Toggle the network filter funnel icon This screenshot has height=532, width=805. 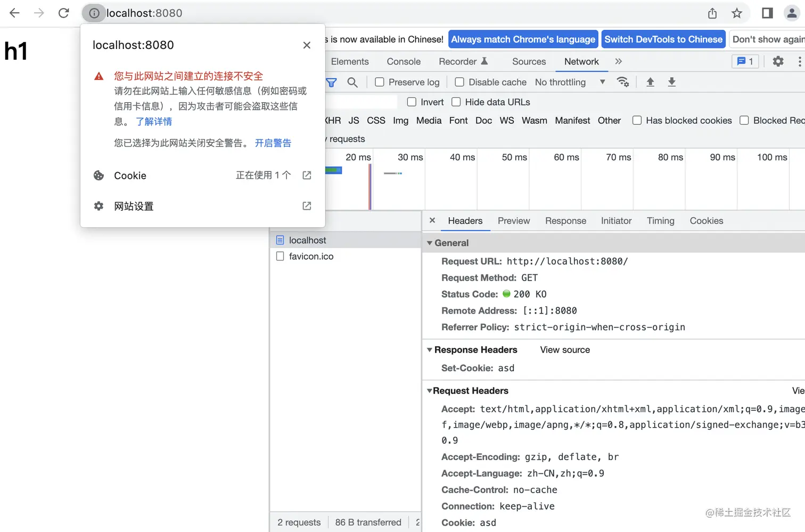[x=331, y=83]
